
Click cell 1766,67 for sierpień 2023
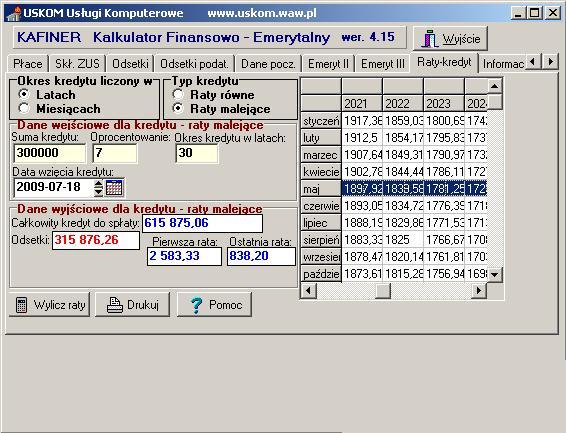click(444, 240)
